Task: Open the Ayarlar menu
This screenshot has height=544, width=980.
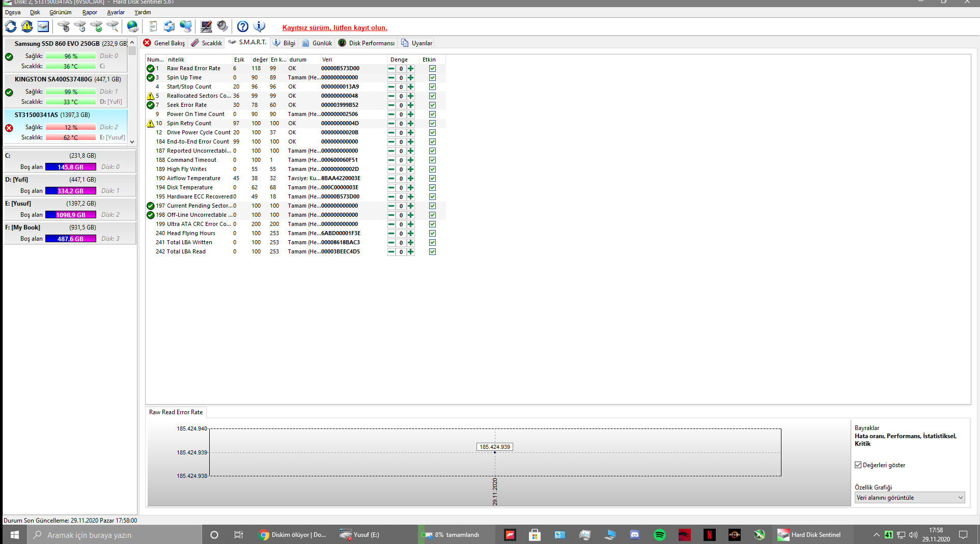Action: point(116,12)
